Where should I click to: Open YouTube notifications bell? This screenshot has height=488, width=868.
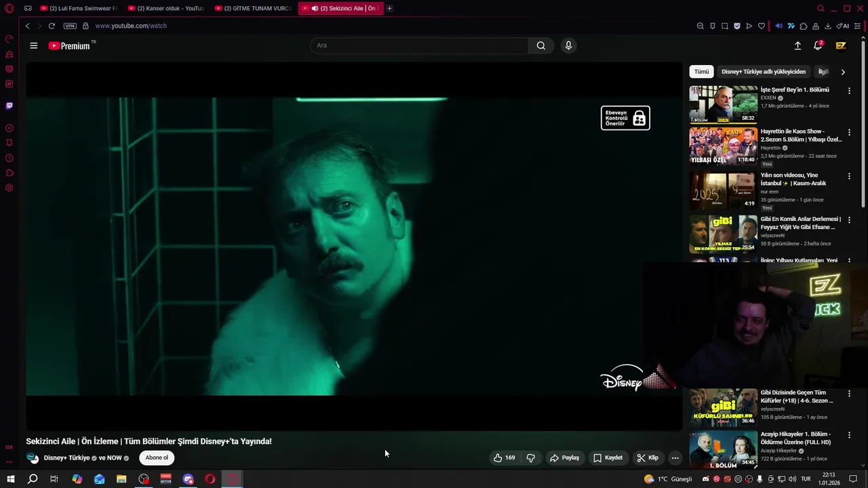point(818,45)
